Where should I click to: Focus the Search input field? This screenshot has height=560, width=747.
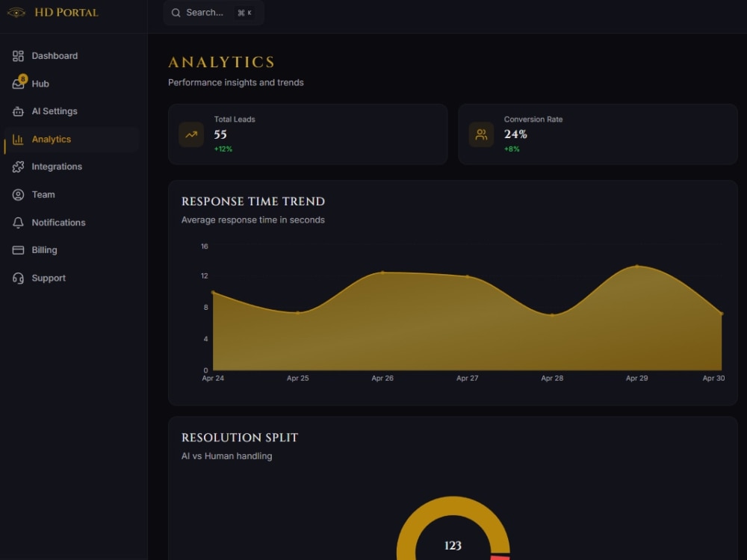click(x=214, y=13)
